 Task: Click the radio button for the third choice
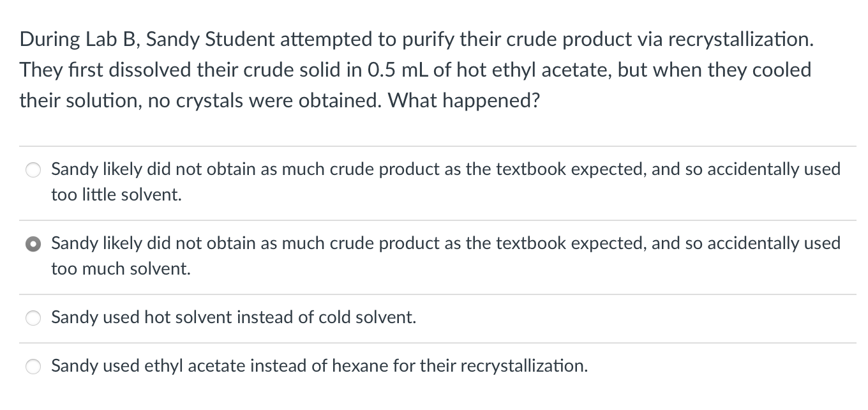coord(33,317)
